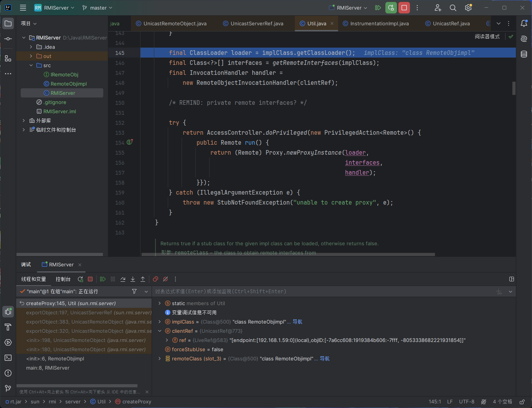Open the Commit tool window icon
Image resolution: width=532 pixels, height=408 pixels.
(8, 39)
